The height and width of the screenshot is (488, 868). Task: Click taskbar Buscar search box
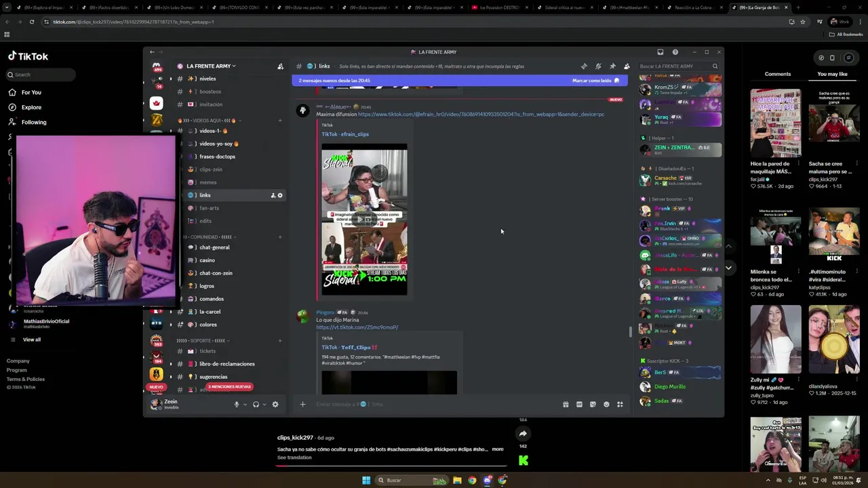point(412,481)
